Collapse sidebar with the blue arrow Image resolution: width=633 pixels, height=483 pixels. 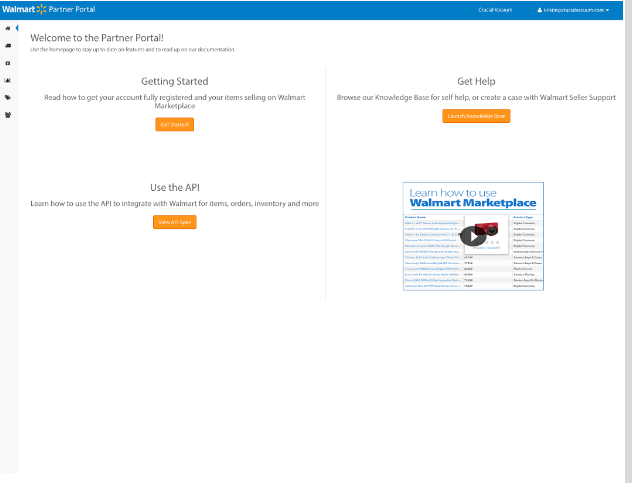[17, 28]
